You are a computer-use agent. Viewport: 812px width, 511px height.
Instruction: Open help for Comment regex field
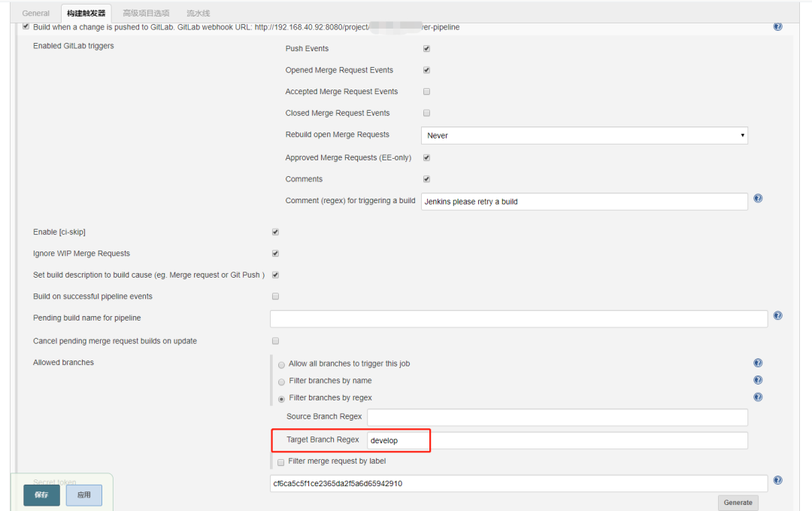pyautogui.click(x=758, y=199)
